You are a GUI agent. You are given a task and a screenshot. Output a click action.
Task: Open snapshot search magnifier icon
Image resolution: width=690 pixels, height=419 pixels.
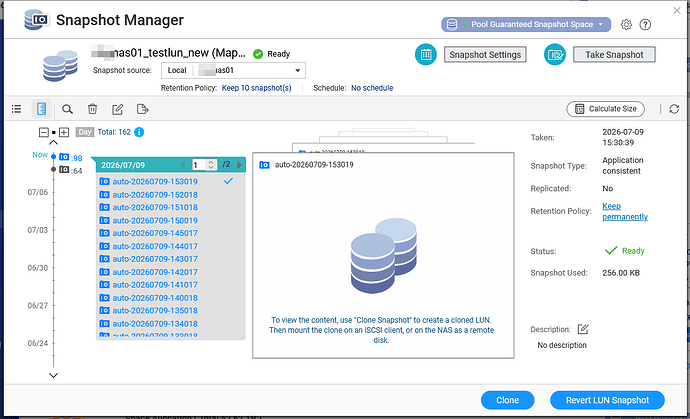[x=67, y=109]
